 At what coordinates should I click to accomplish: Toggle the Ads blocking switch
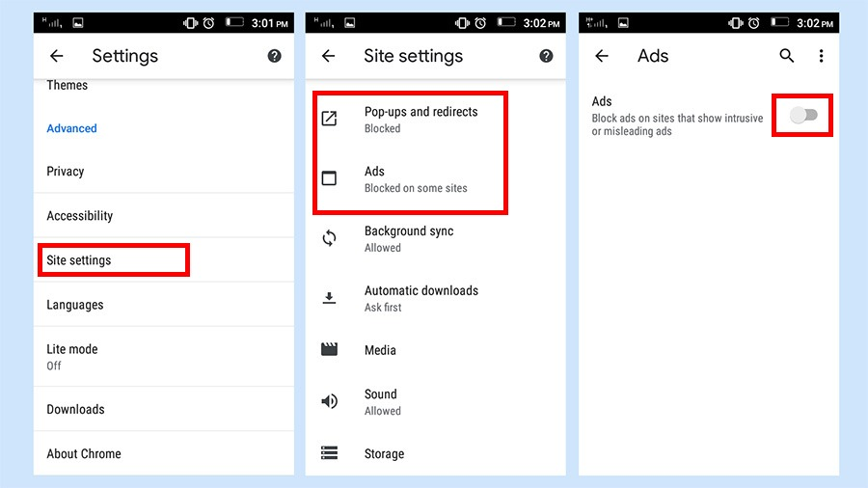point(803,115)
